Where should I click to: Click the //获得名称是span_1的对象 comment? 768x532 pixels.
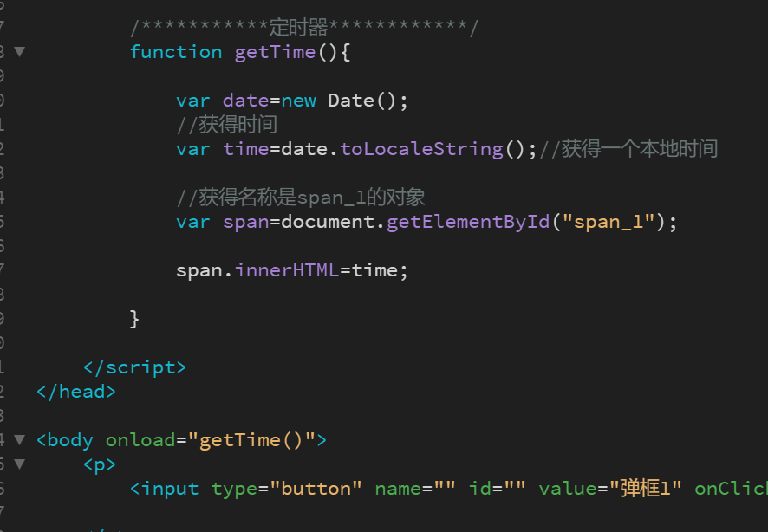point(301,198)
